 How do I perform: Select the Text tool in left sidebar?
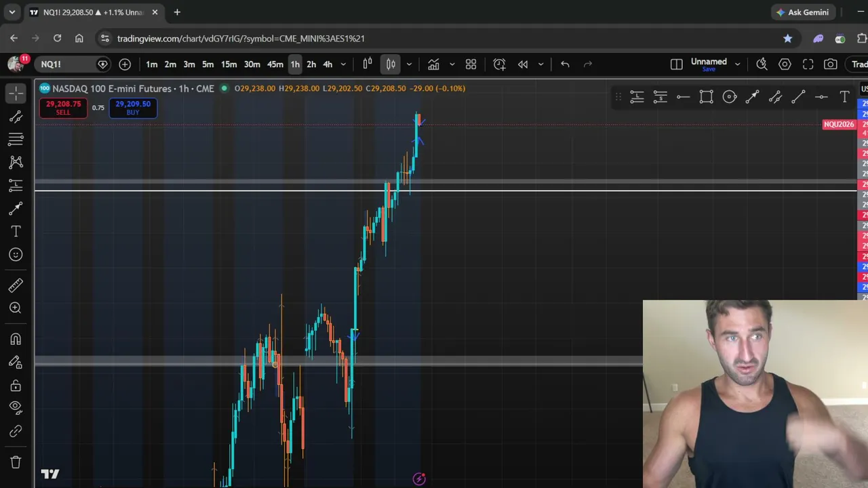[16, 232]
